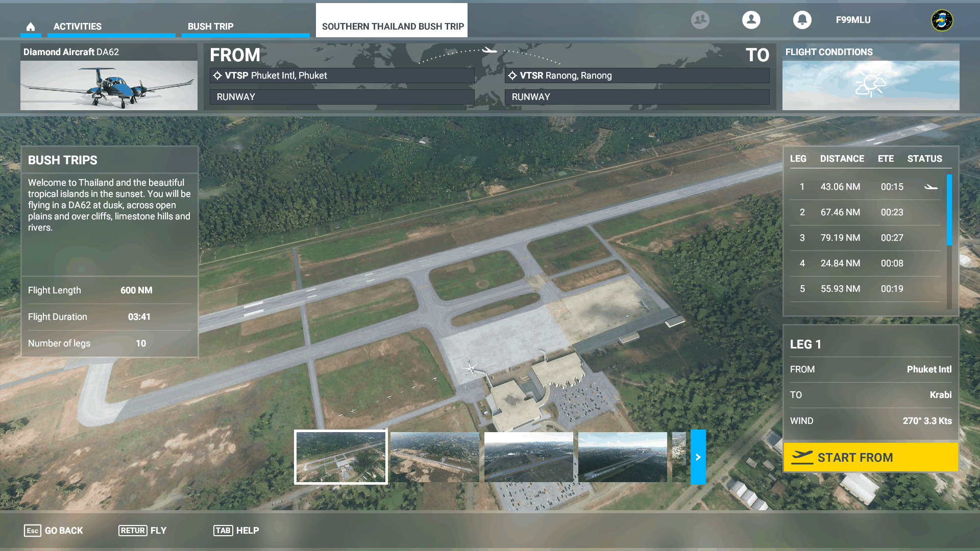Viewport: 980px width, 551px height.
Task: Click the VTSP departure airport marker icon
Action: [x=217, y=76]
